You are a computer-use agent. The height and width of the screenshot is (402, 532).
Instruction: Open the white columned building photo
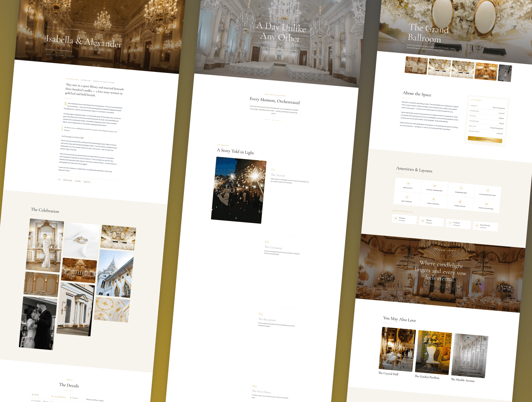(76, 309)
